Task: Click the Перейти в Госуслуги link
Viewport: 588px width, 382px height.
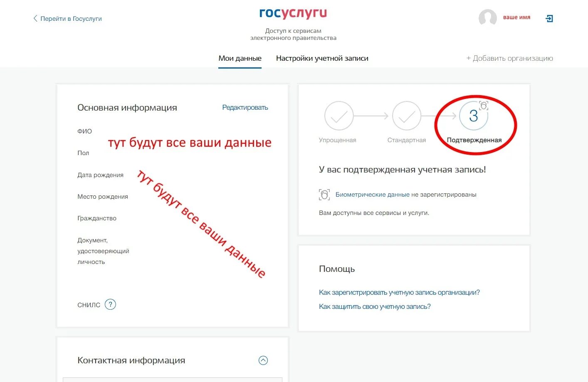Action: (x=71, y=19)
